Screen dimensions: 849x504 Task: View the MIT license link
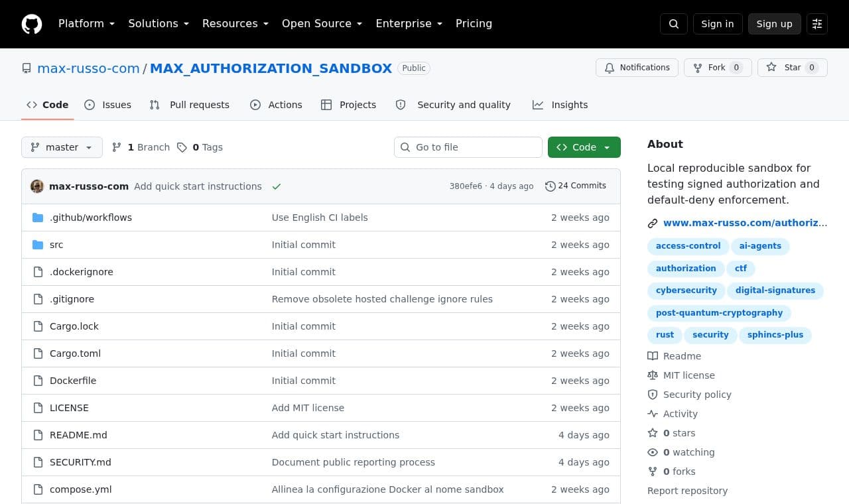[681, 375]
